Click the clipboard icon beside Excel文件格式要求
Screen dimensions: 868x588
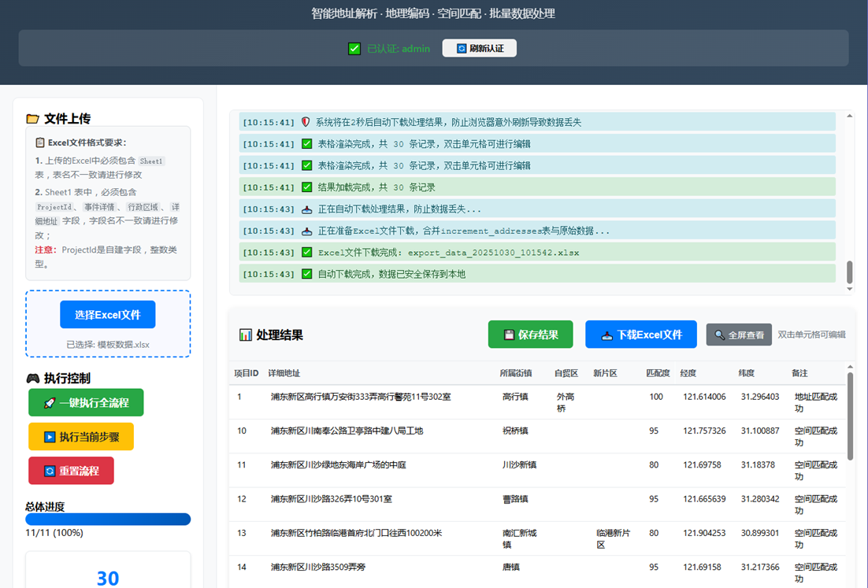click(x=40, y=142)
